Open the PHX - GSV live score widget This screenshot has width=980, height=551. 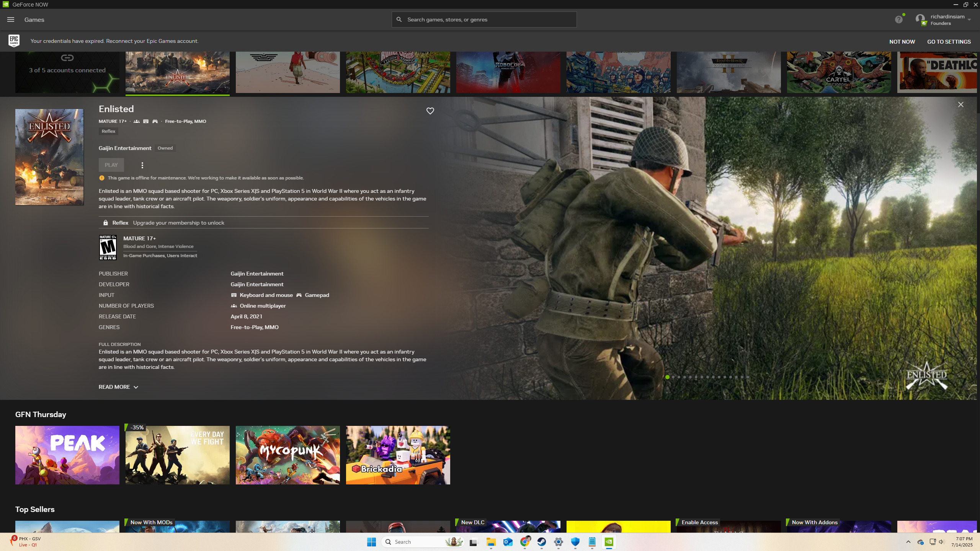[26, 541]
